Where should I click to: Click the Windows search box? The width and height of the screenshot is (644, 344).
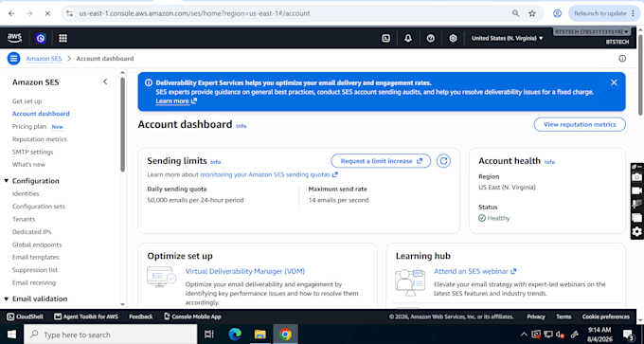tap(111, 335)
